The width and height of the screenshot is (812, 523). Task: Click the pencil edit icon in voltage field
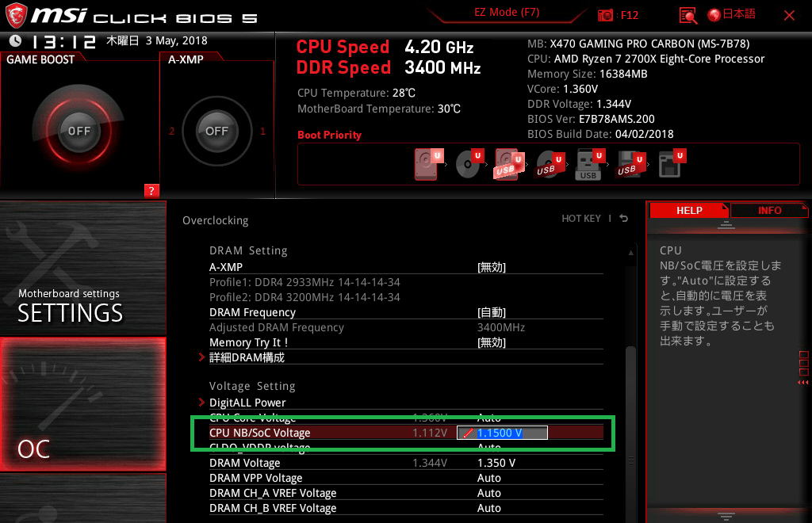click(x=467, y=433)
